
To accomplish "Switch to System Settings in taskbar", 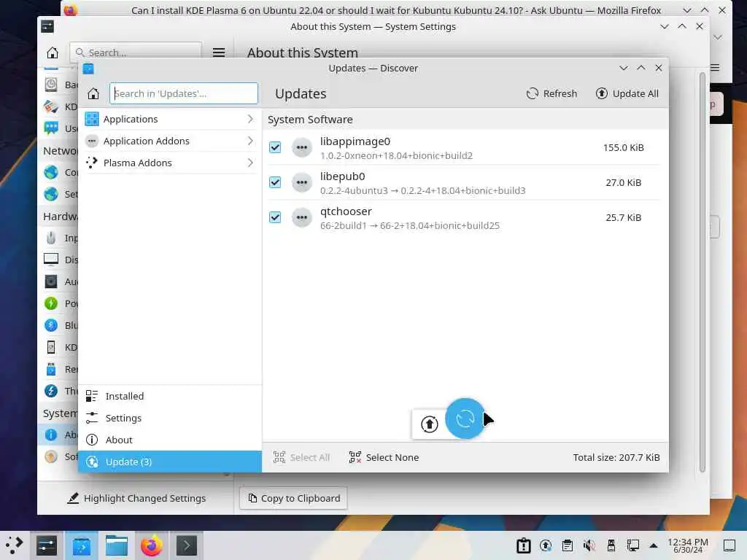I will tap(46, 545).
